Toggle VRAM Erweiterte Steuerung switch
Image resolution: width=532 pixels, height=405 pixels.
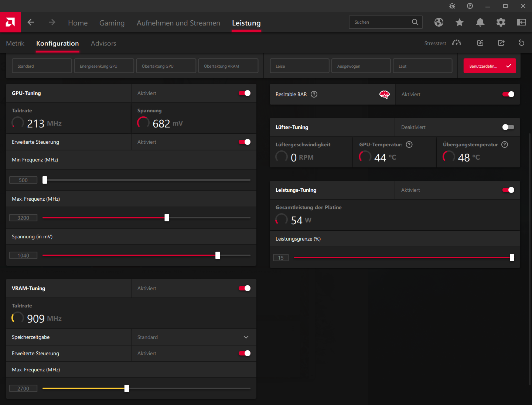[x=245, y=353]
